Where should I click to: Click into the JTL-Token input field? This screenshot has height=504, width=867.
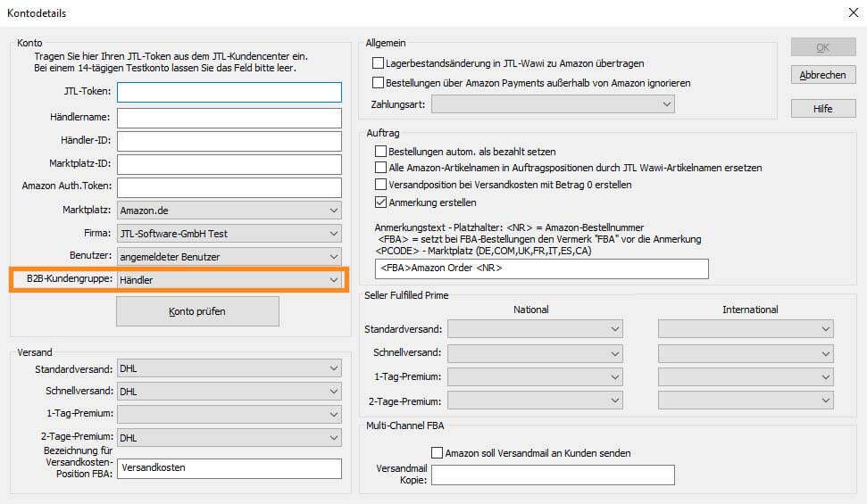[229, 92]
